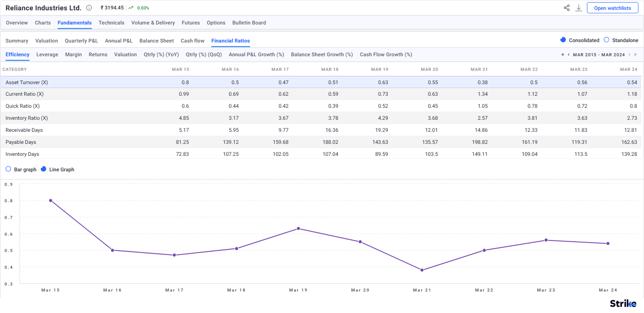
Task: Open the Summary sub-tab
Action: [x=17, y=41]
